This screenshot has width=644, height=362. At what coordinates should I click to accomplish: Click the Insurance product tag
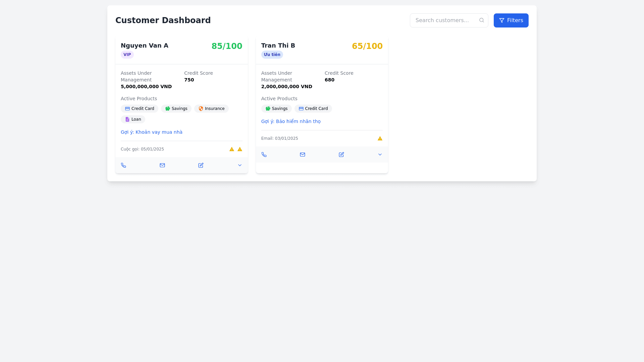point(211,109)
